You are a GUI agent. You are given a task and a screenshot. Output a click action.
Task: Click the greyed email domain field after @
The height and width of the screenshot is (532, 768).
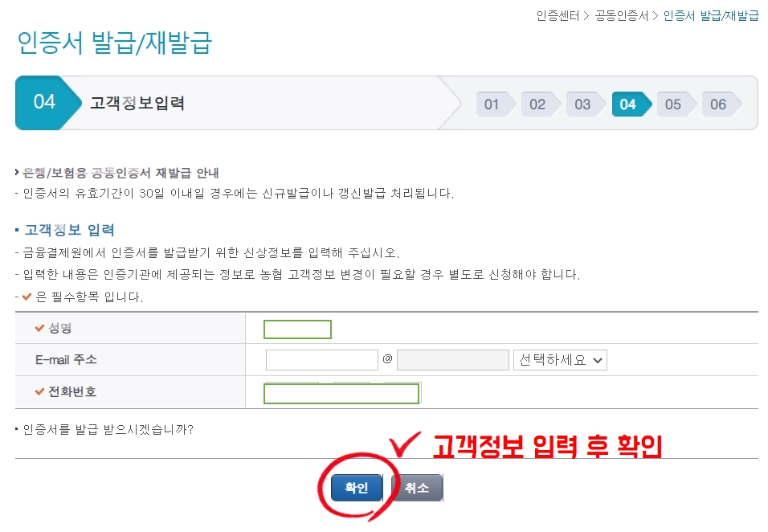452,360
